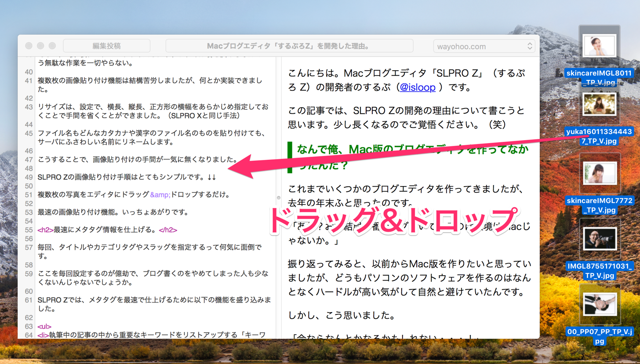
Task: Click the opening <h2> tag on line 55
Action: pyautogui.click(x=46, y=229)
